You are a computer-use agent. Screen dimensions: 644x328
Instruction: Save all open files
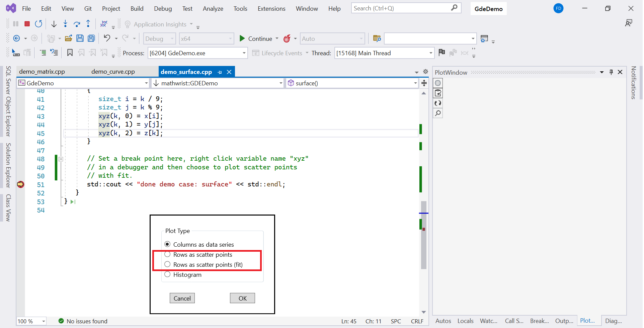[91, 38]
